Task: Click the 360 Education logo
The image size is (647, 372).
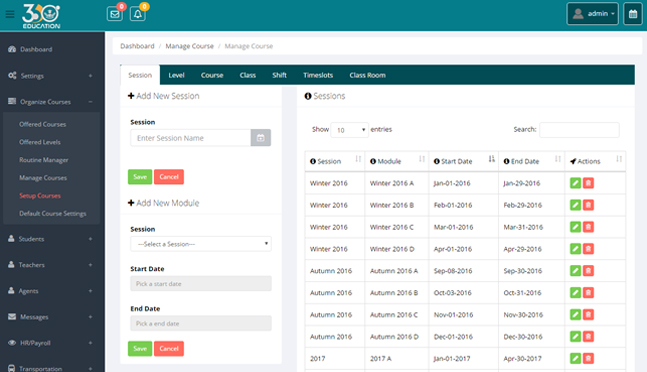Action: pos(41,16)
